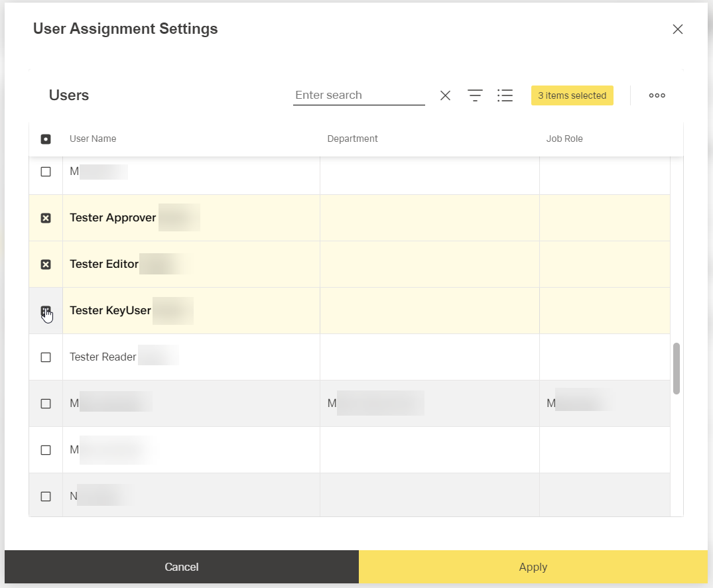Check the last row checkbox starting with N
The height and width of the screenshot is (588, 713).
(46, 497)
